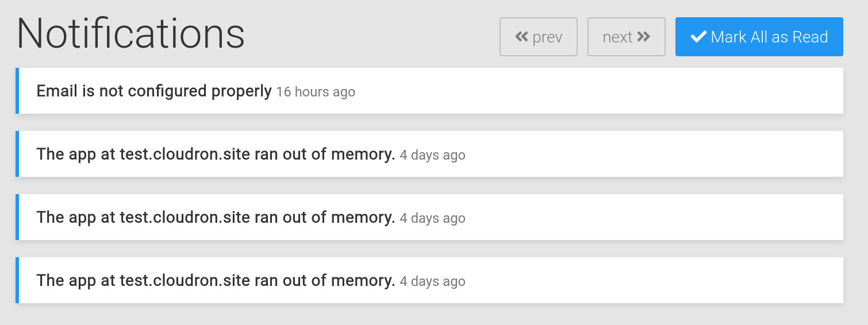Click '4 days ago' on the last memory notification
The height and width of the screenshot is (325, 868).
tap(432, 281)
